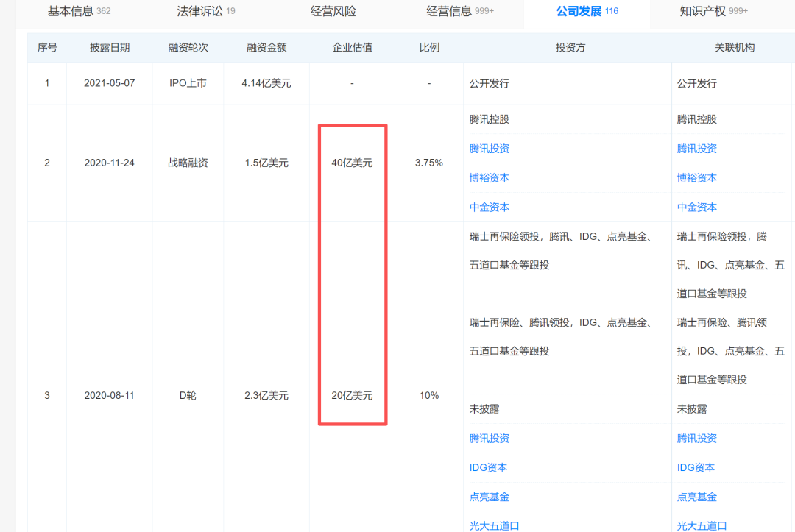Select the 40亿美元 valuation cell

tap(352, 163)
